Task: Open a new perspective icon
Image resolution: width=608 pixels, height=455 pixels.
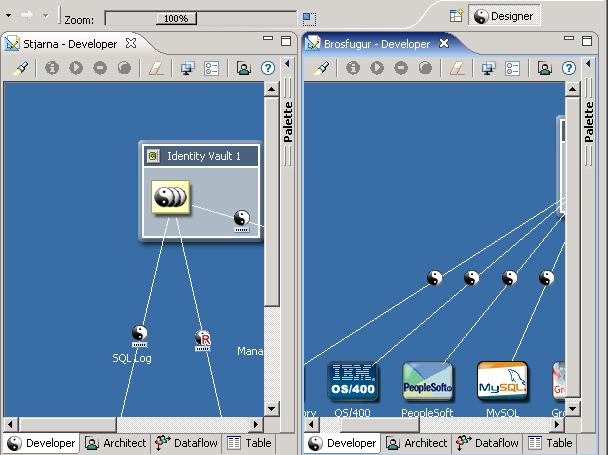Action: 456,16
